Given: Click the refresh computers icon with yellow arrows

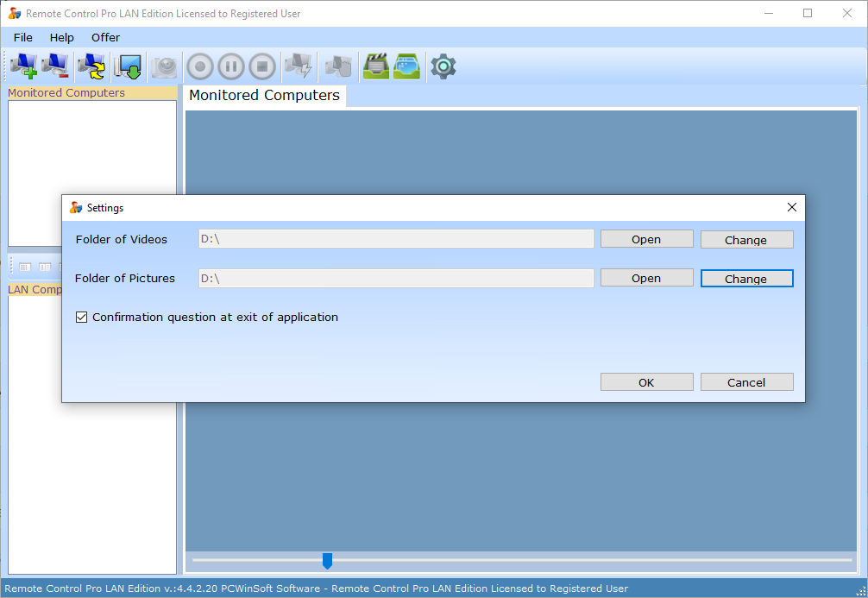Looking at the screenshot, I should (x=91, y=66).
